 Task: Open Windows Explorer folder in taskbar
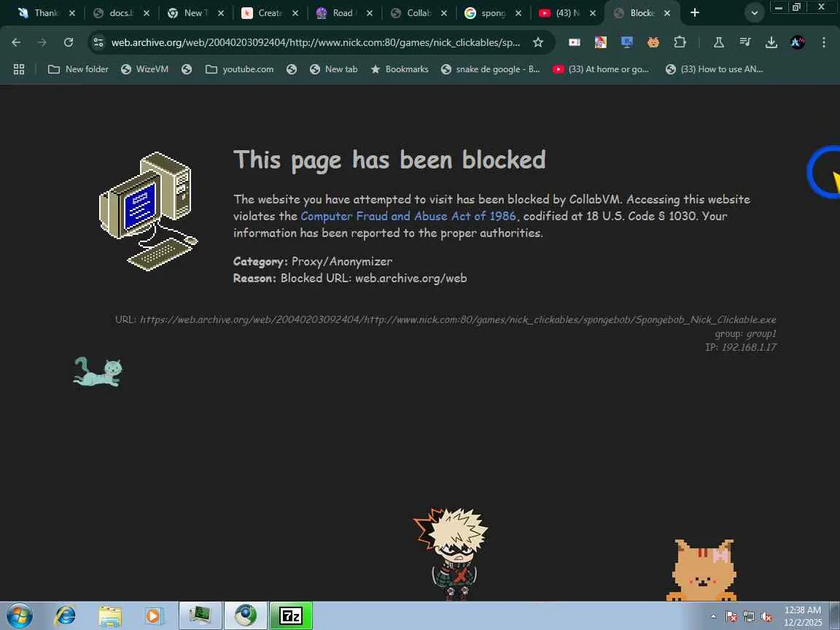(110, 615)
